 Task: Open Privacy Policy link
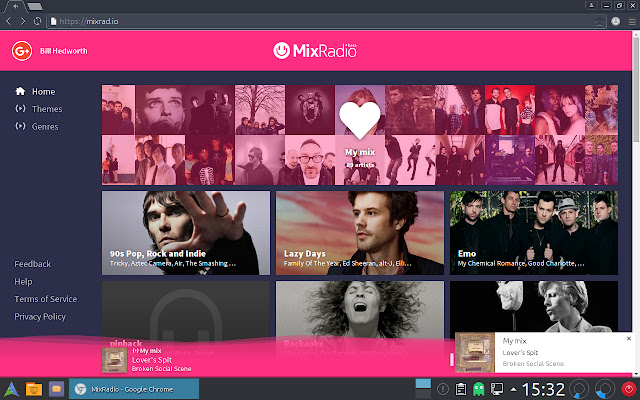click(40, 317)
